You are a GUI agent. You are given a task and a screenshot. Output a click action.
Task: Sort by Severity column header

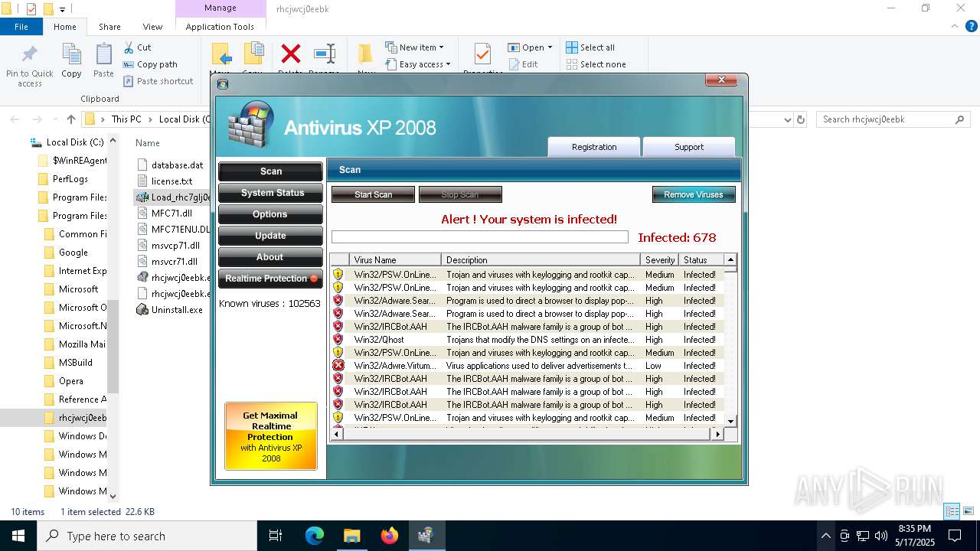(x=659, y=260)
